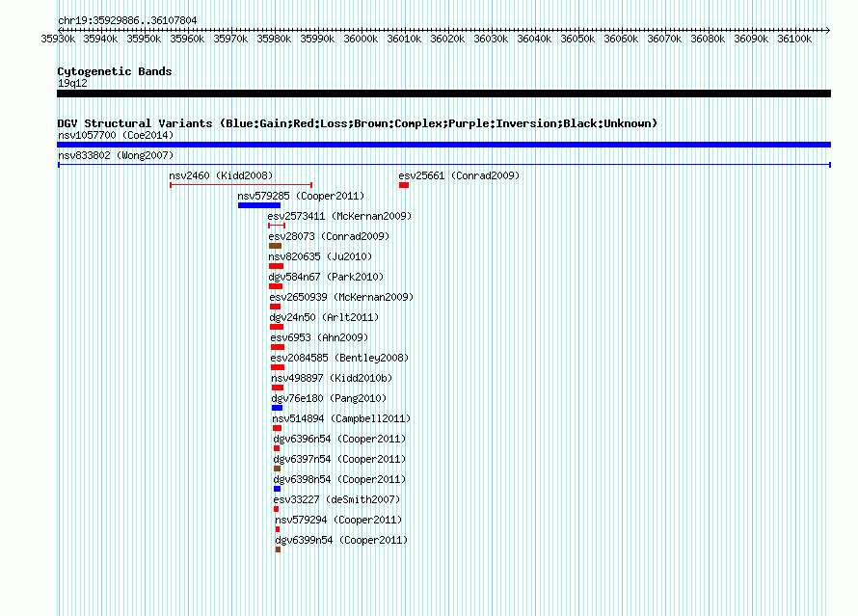
Task: Click the DGV Structural Variants track title
Action: (x=358, y=123)
